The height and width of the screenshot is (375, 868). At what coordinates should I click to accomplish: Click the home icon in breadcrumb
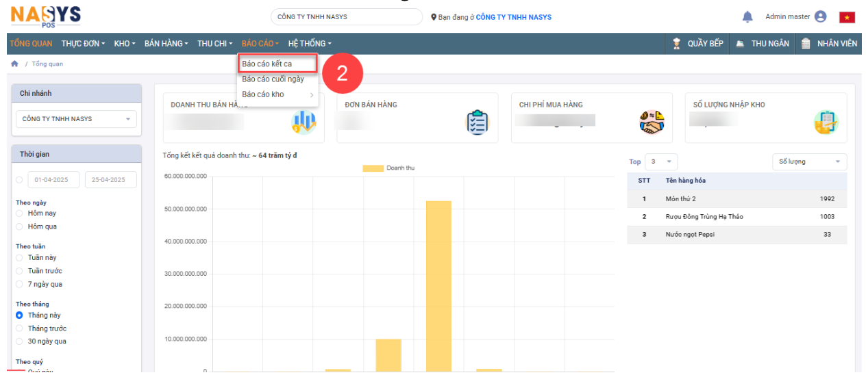[x=14, y=64]
